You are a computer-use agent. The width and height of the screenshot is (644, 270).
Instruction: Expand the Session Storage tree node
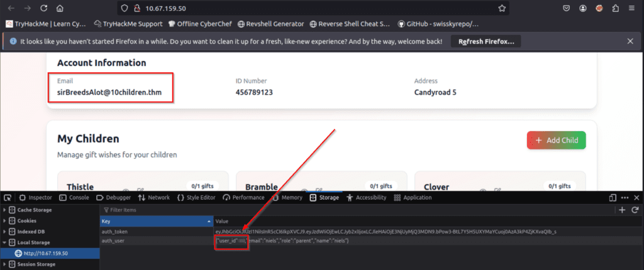coord(6,264)
